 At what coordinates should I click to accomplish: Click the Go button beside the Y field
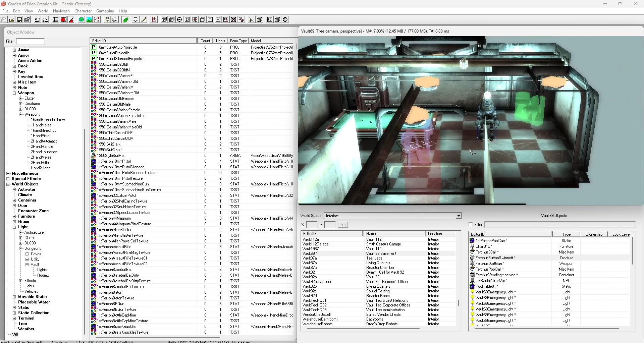click(342, 225)
